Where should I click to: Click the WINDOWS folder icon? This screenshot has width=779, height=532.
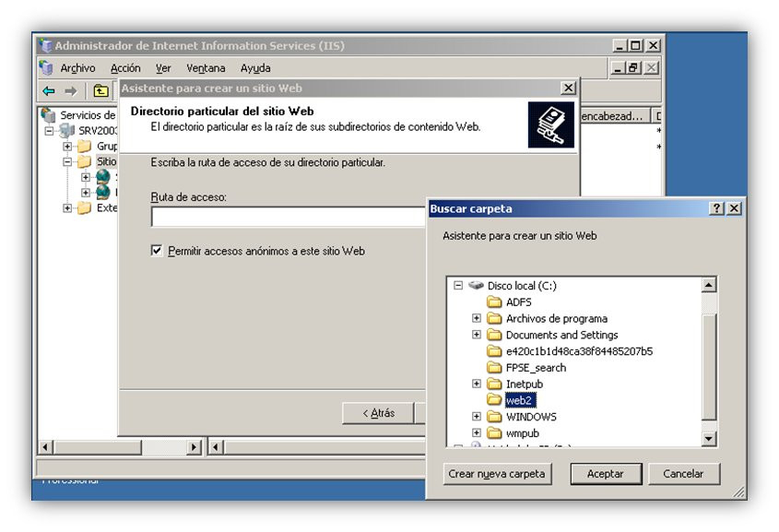[494, 417]
